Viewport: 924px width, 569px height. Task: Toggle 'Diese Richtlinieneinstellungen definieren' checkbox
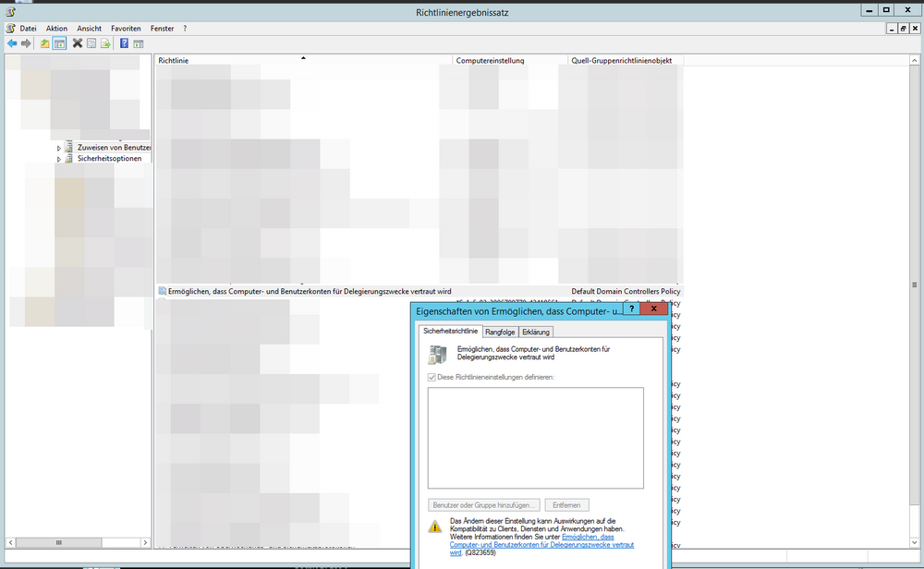[432, 378]
